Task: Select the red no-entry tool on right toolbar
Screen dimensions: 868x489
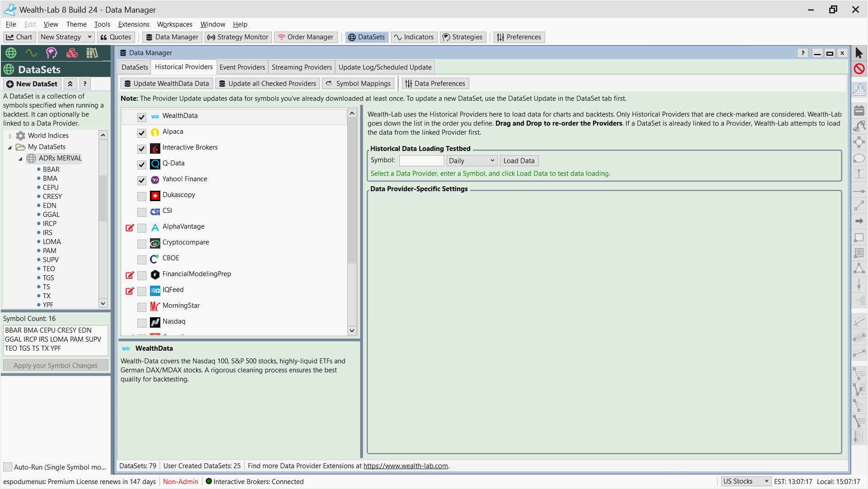Action: [859, 69]
